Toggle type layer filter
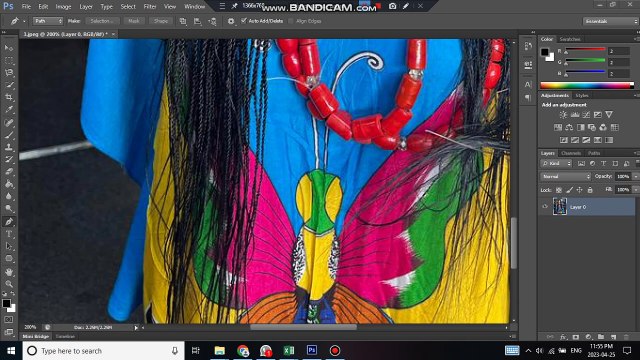Screen dimensions: 640x360 click(x=604, y=164)
